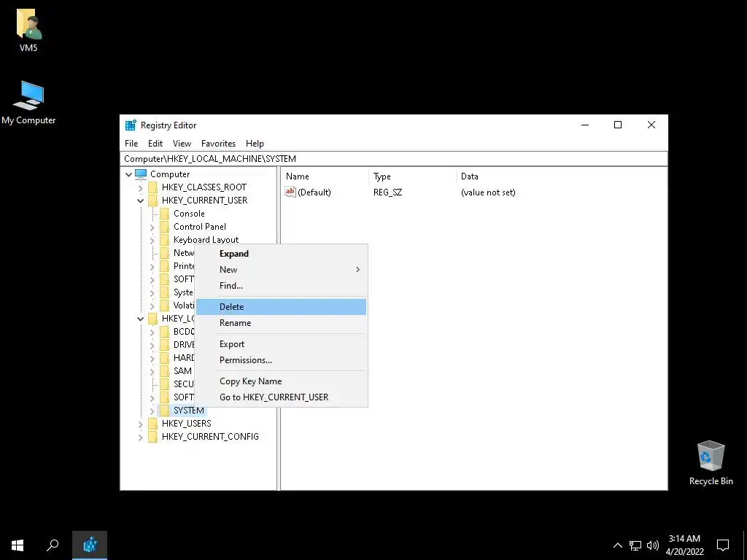
Task: Click the Registry Editor taskbar icon
Action: coord(90,545)
